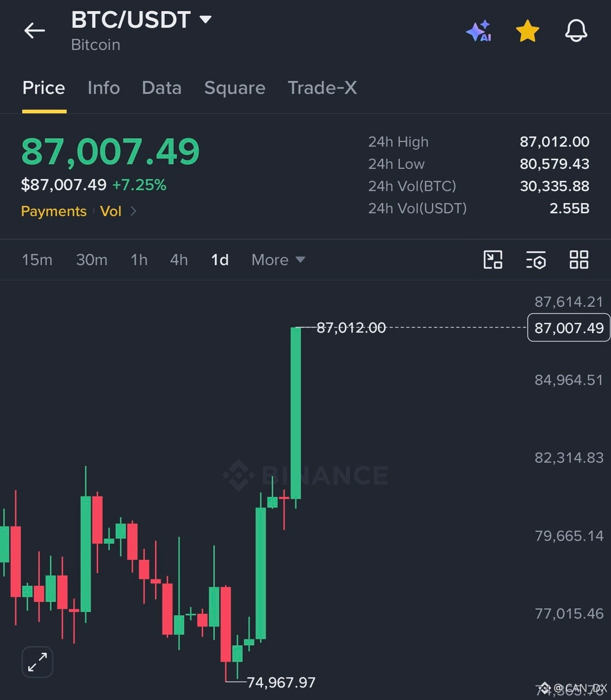Toggle the yellow favorite star
Screen dimensions: 611x700
pyautogui.click(x=527, y=31)
